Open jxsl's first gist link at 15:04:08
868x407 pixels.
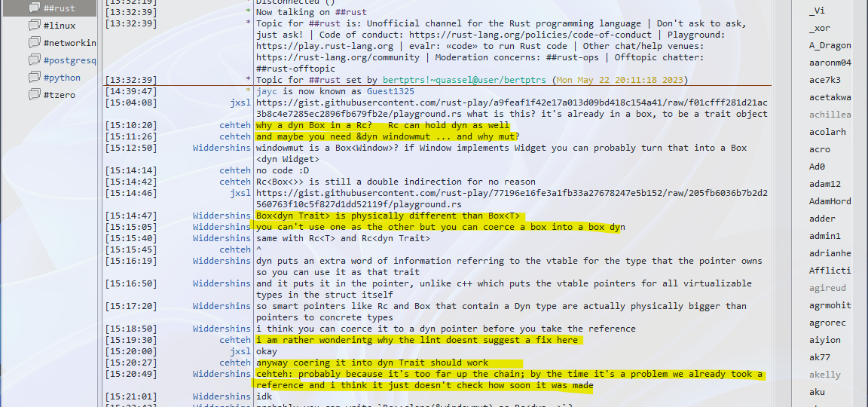point(512,108)
